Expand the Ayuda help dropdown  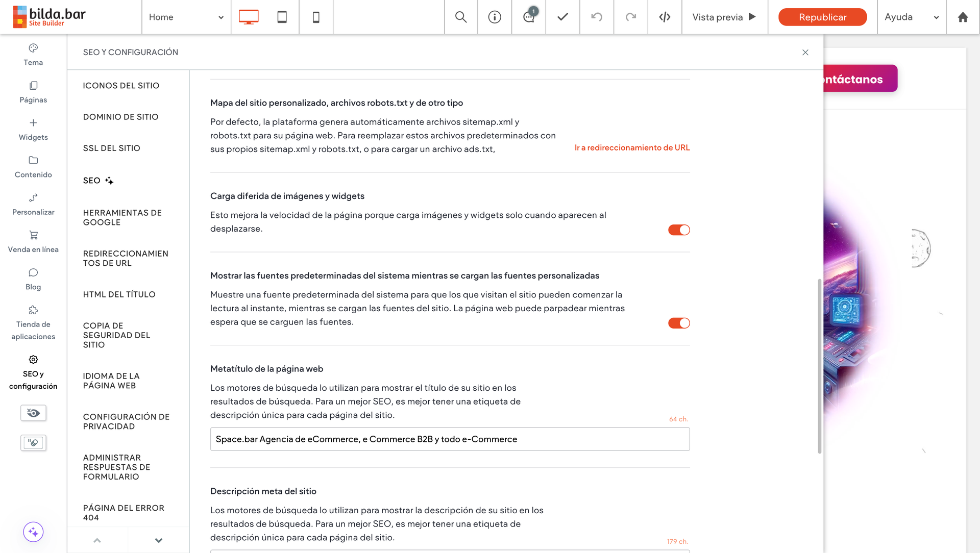tap(912, 17)
